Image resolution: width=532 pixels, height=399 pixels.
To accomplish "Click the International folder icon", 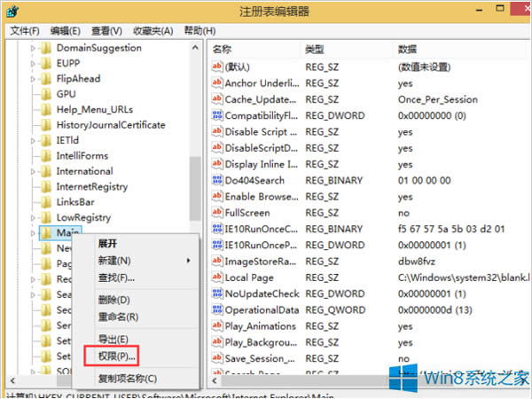I will 46,171.
